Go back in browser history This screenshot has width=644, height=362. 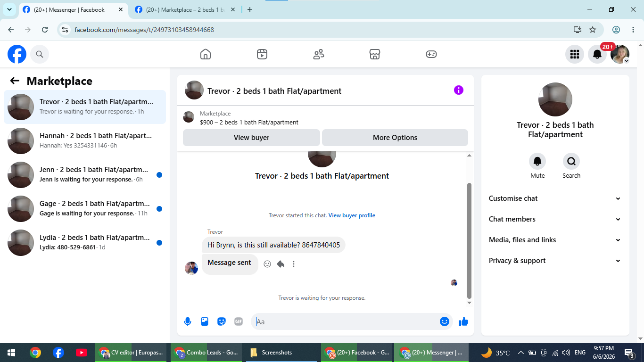[x=11, y=30]
